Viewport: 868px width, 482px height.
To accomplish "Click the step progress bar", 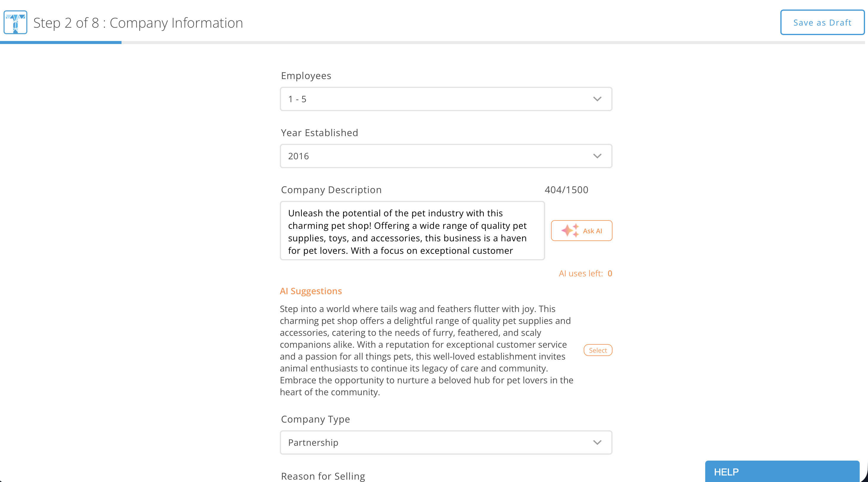I will coord(431,42).
